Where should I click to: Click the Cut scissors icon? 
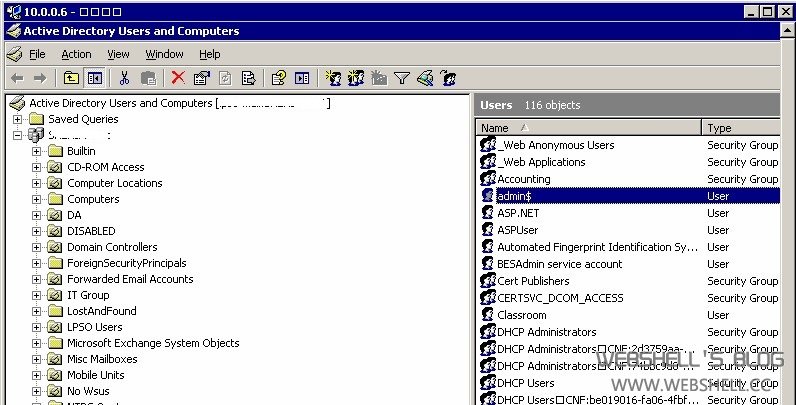coord(124,78)
